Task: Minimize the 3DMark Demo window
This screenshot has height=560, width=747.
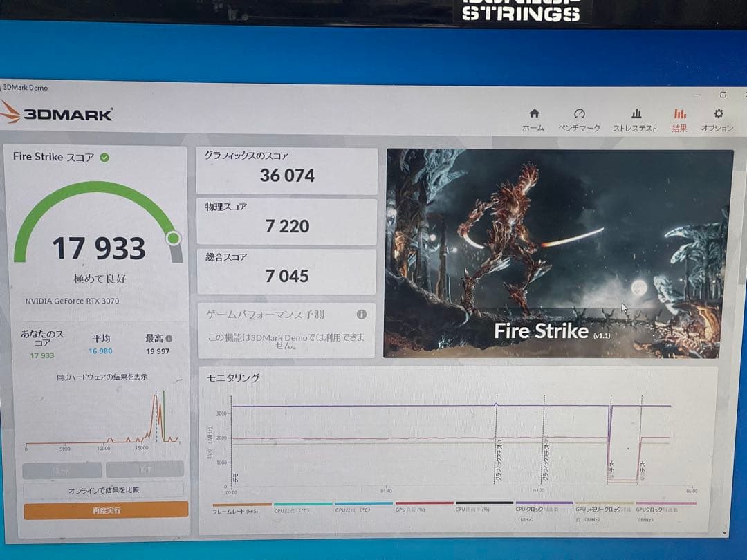Action: (699, 95)
